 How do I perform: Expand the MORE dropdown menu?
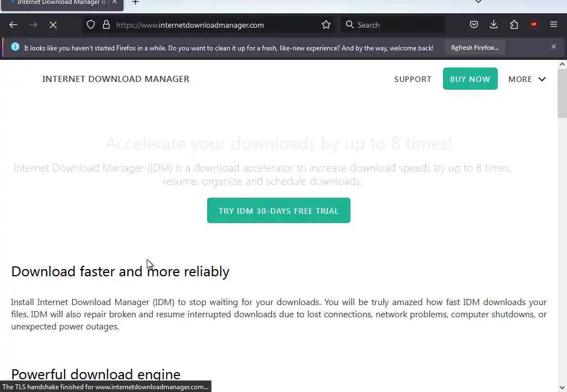click(527, 79)
